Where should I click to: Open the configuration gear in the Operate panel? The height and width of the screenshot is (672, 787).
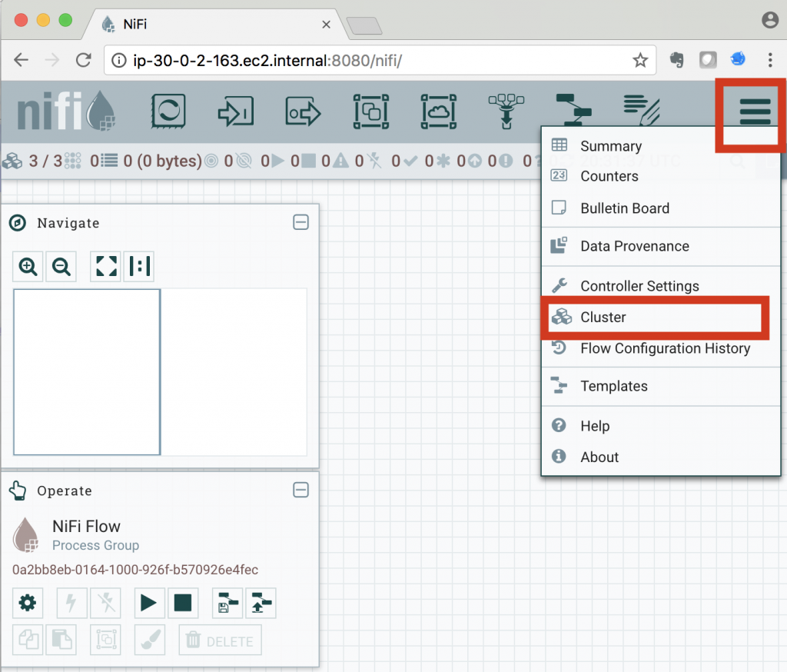click(28, 603)
